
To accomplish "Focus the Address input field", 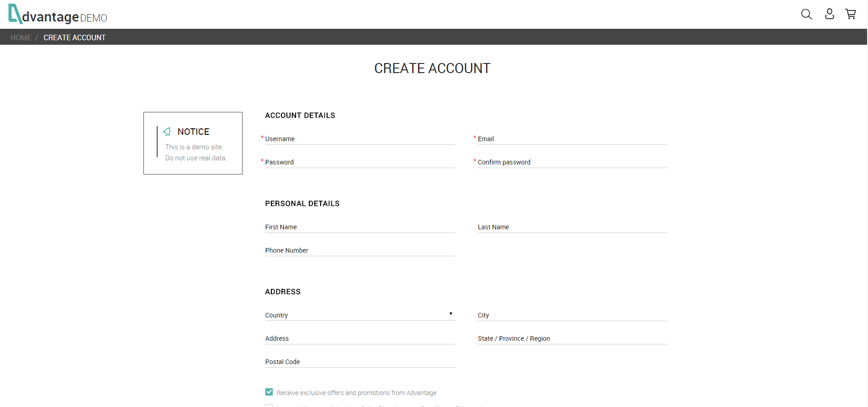I will (x=360, y=338).
